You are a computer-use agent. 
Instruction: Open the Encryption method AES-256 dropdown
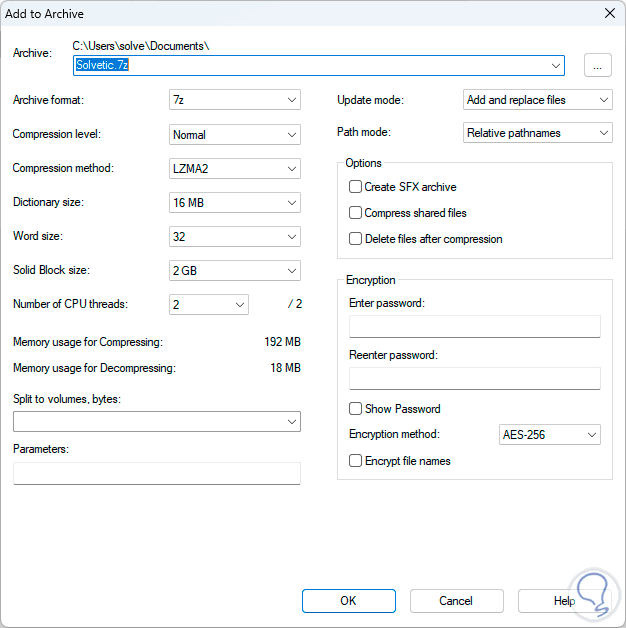pos(549,435)
